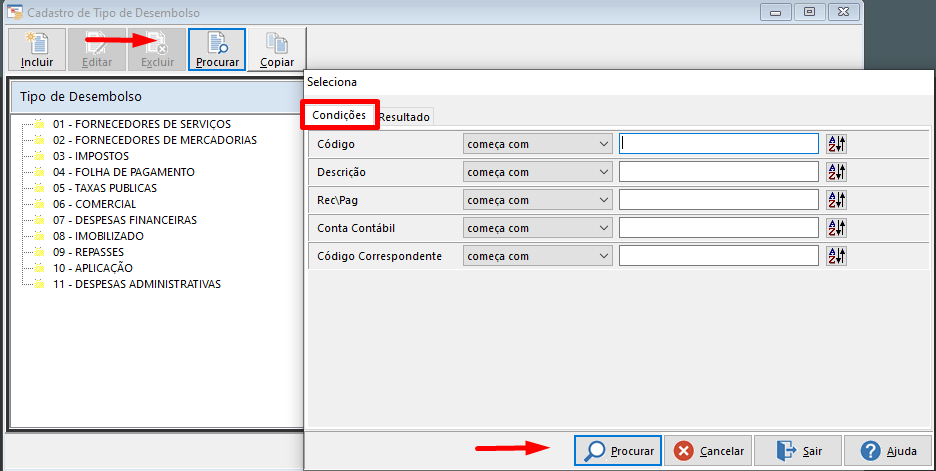
Task: Click the folder icon beside 06 - COMERCIAL
Action: point(39,204)
